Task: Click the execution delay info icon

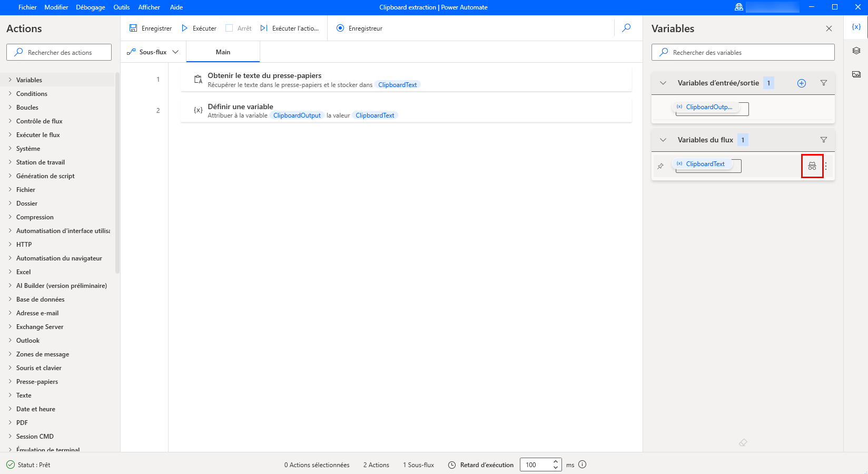Action: coord(583,465)
